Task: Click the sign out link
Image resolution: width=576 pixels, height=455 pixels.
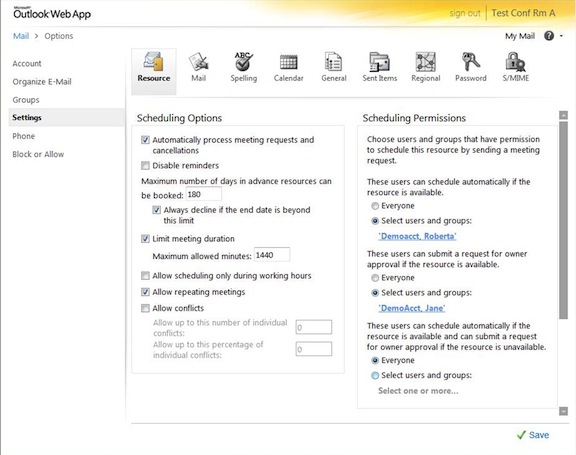Action: tap(465, 13)
